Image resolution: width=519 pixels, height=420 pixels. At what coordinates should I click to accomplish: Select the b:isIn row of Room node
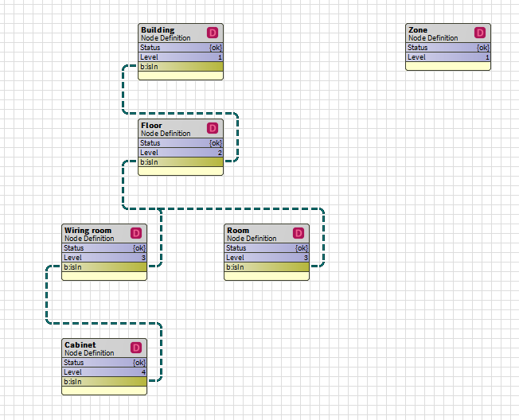267,267
